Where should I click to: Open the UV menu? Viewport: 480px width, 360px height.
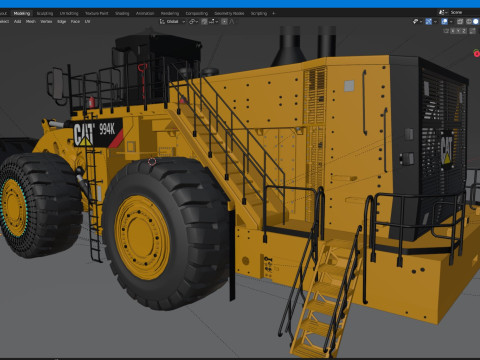coord(87,21)
